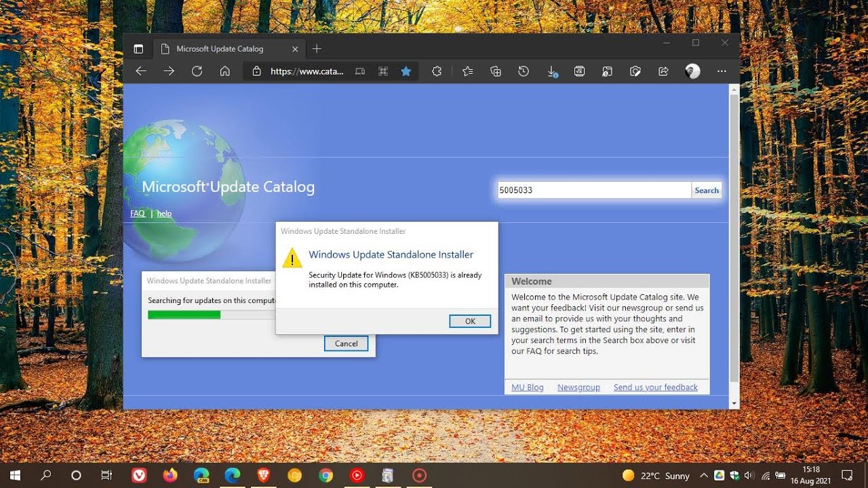Go back to the previous page
The height and width of the screenshot is (488, 868).
point(141,71)
